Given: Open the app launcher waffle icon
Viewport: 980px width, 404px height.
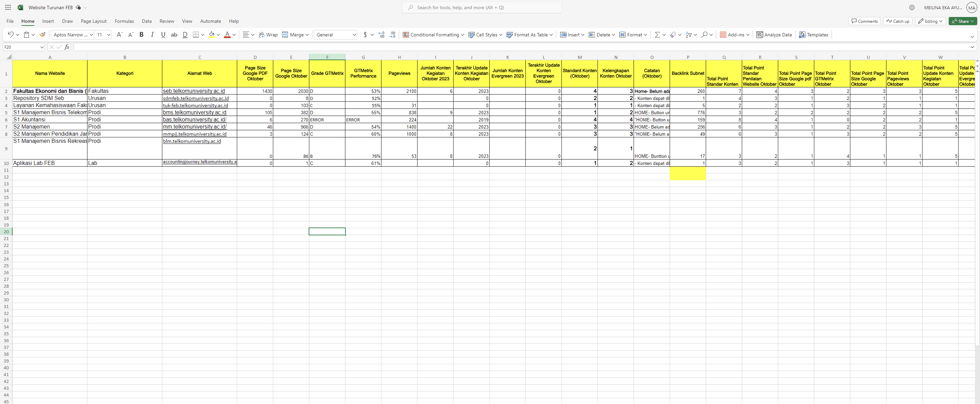Looking at the screenshot, I should click(8, 7).
